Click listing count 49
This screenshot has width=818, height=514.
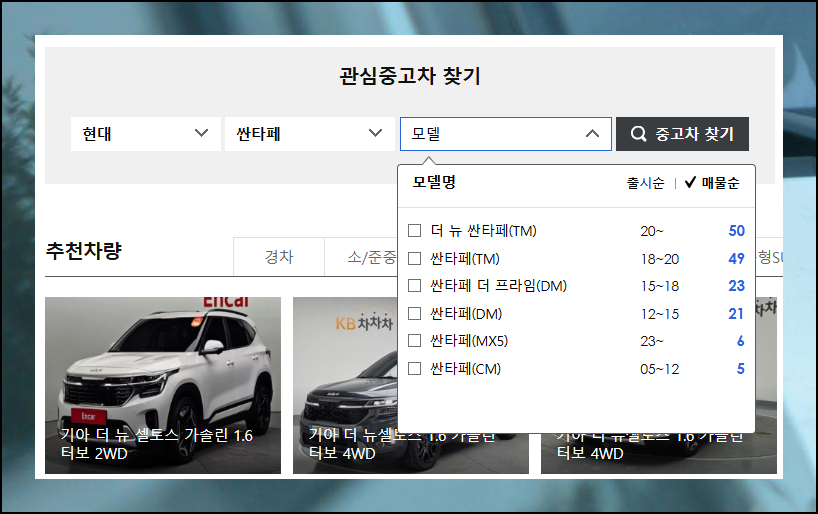click(x=737, y=258)
